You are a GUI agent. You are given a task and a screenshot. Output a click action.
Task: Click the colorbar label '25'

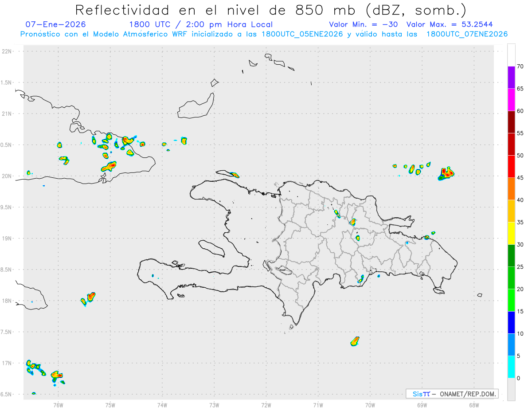[x=520, y=266]
